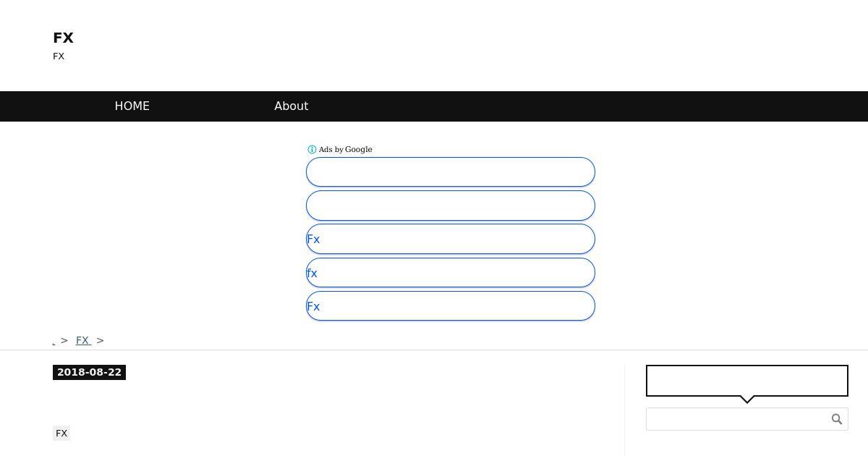868x456 pixels.
Task: Click the arrow separator after FX breadcrumb
Action: click(101, 340)
